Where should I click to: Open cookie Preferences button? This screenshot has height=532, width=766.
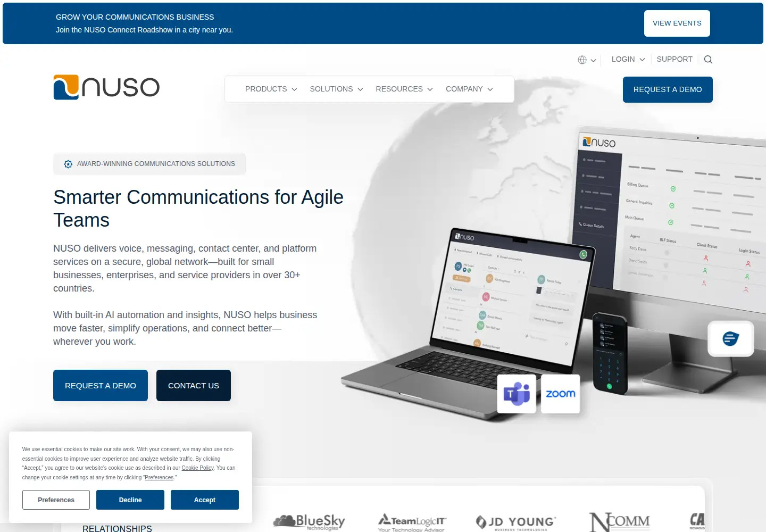tap(56, 500)
